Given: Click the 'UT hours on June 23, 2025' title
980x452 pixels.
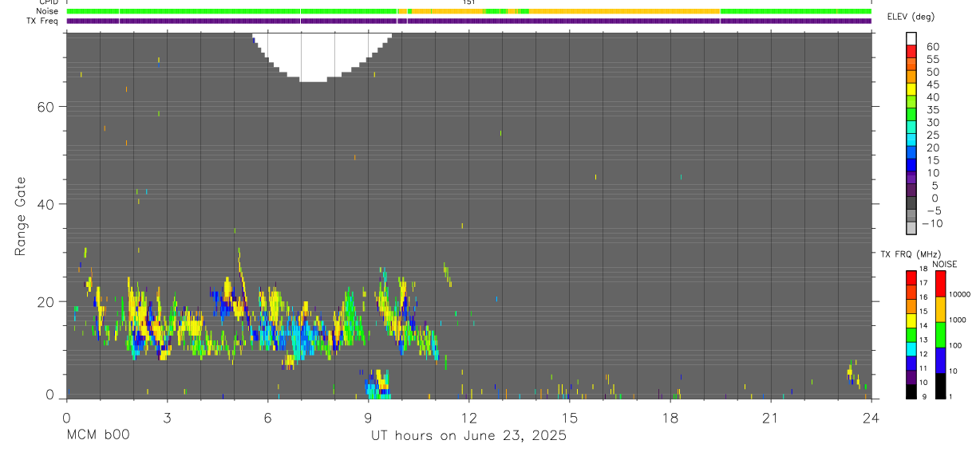Looking at the screenshot, I should 468,435.
